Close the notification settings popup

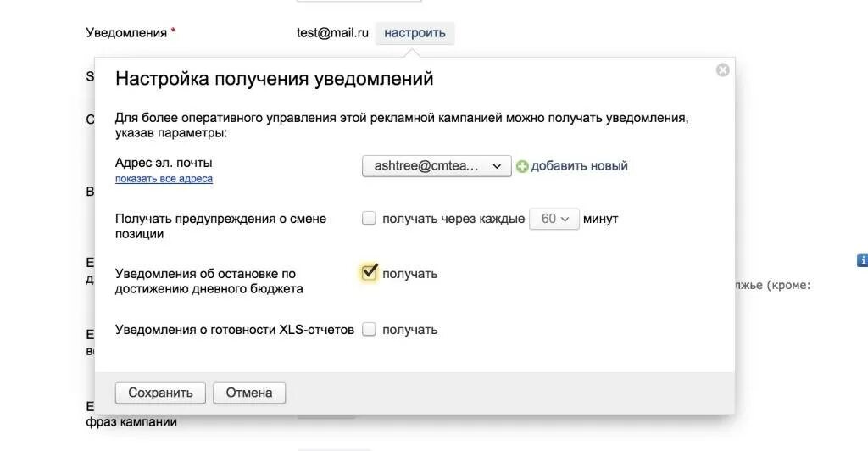coord(722,70)
